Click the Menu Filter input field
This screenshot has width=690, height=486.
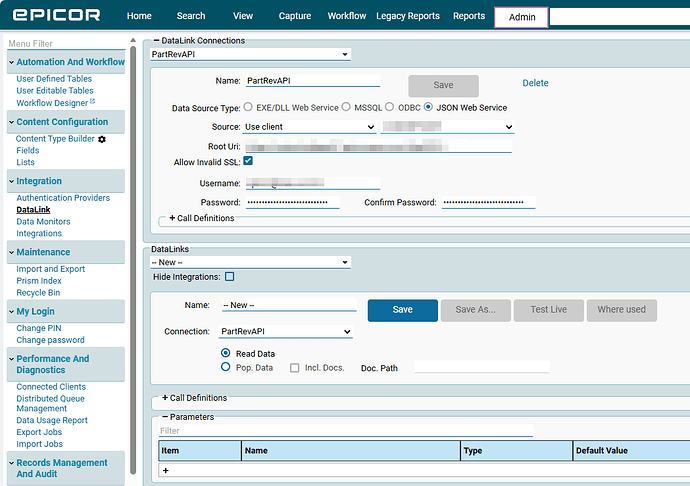tap(66, 44)
